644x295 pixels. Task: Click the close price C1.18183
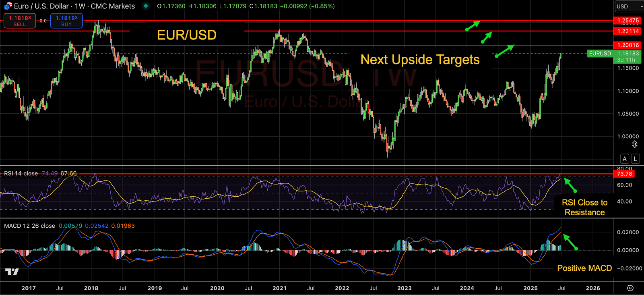click(x=263, y=6)
